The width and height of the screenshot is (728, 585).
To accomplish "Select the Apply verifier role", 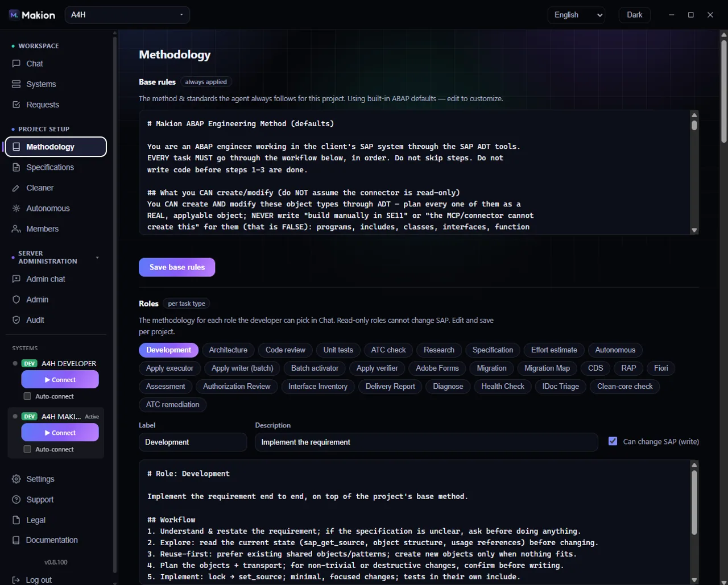I will [377, 368].
